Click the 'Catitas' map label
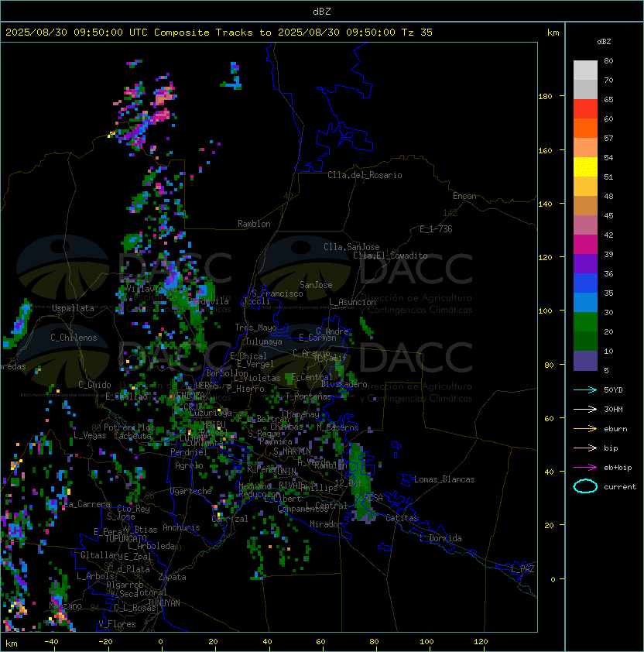Viewport: 644px width, 652px height. coord(402,518)
